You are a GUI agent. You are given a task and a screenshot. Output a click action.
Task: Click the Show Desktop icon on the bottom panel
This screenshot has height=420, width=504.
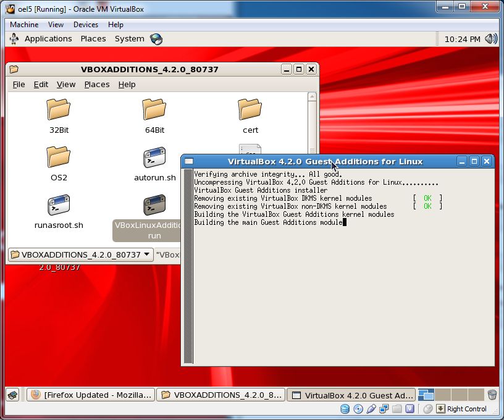pos(13,395)
